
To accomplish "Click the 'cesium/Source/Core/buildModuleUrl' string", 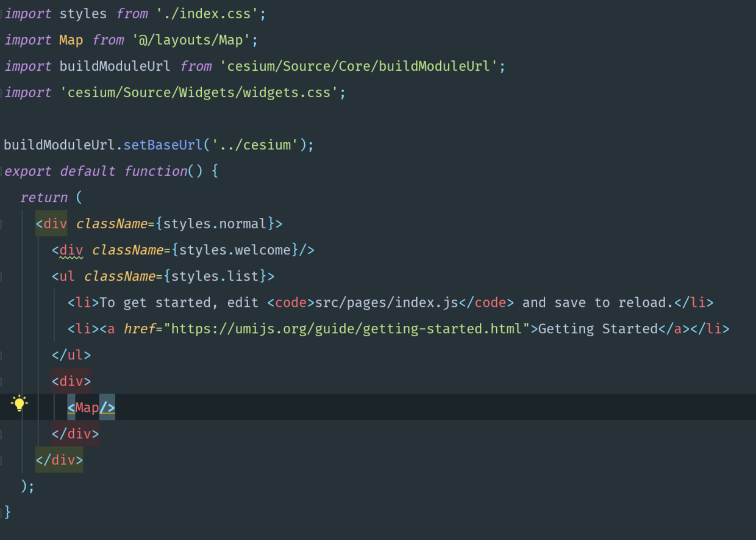I will [x=358, y=66].
